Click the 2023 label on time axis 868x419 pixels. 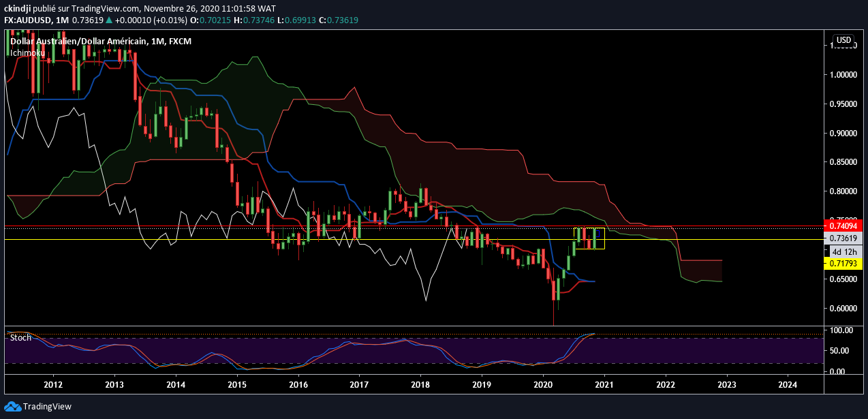click(x=726, y=386)
